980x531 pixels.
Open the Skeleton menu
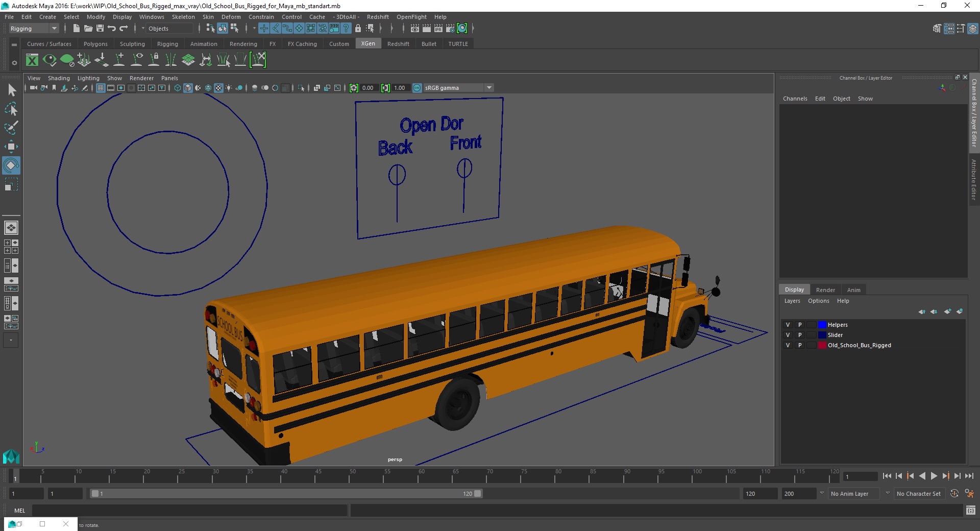click(x=183, y=17)
